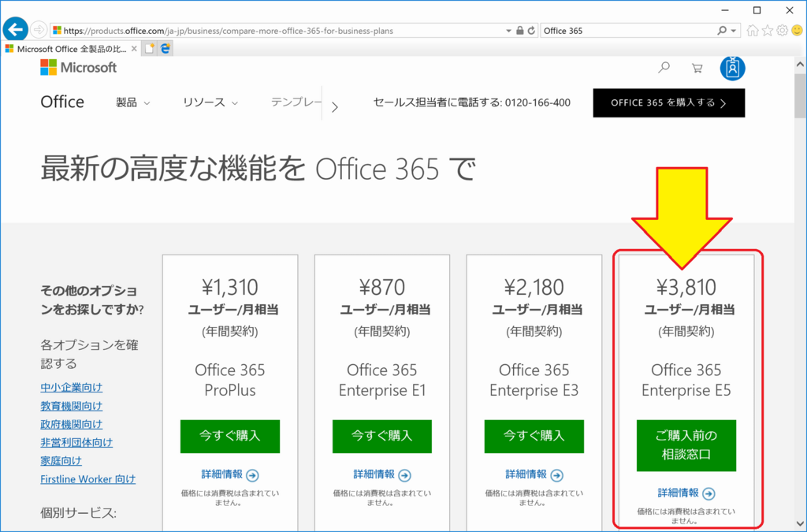The height and width of the screenshot is (532, 807).
Task: Click arrow icon beside ProPlus 詳細情報
Action: click(x=252, y=475)
